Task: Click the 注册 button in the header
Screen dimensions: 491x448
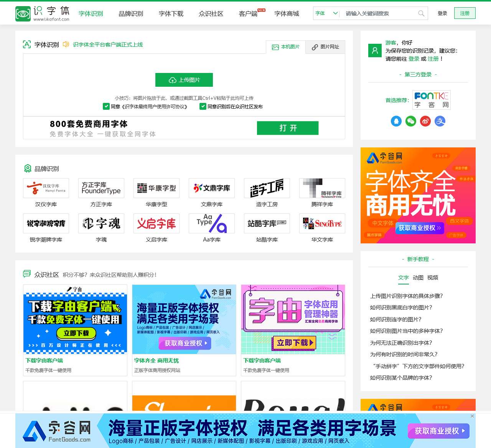Action: click(465, 13)
